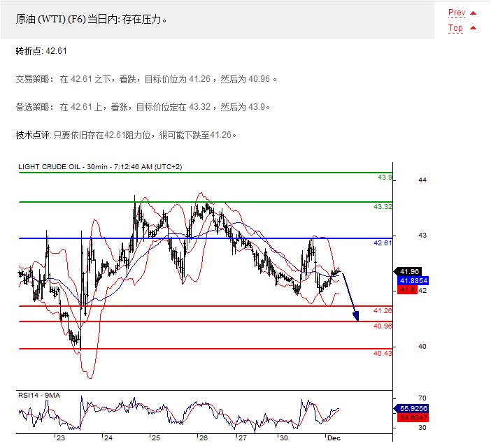Select the headline 原油 (WTI) (F6) 当日内: 存在压力
The height and width of the screenshot is (448, 491).
[92, 20]
